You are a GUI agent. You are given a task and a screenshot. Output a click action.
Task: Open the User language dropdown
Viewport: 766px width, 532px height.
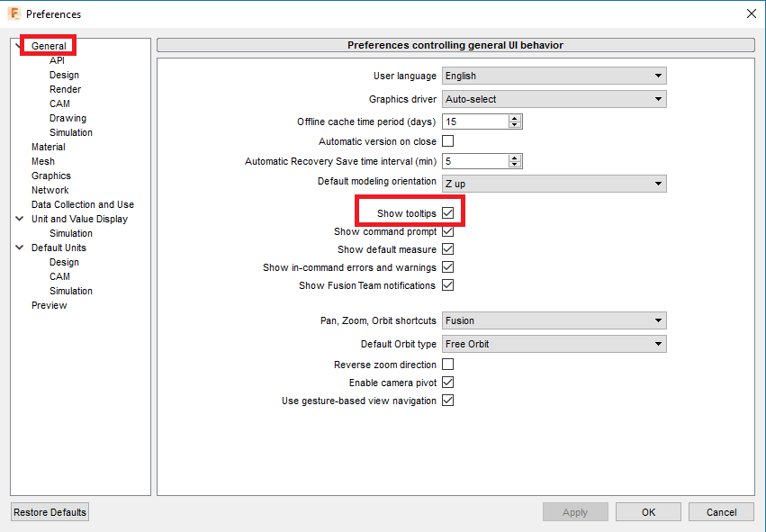[x=554, y=75]
